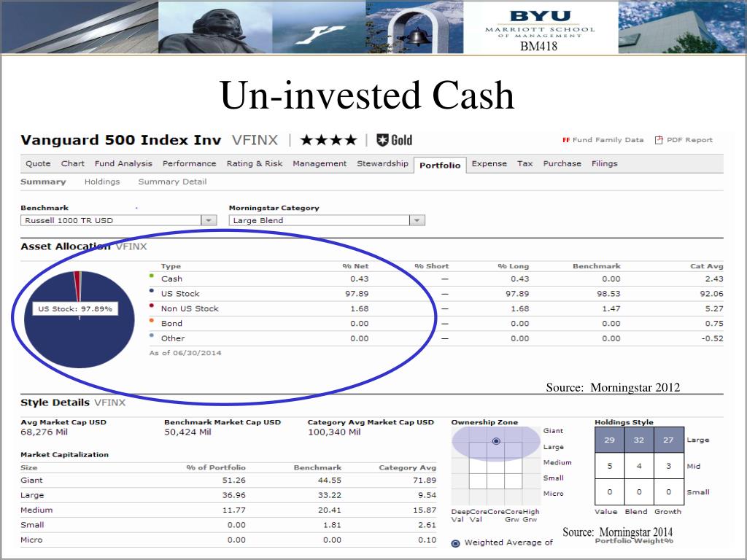This screenshot has height=560, width=747.
Task: Open the Tax tab
Action: click(x=525, y=163)
